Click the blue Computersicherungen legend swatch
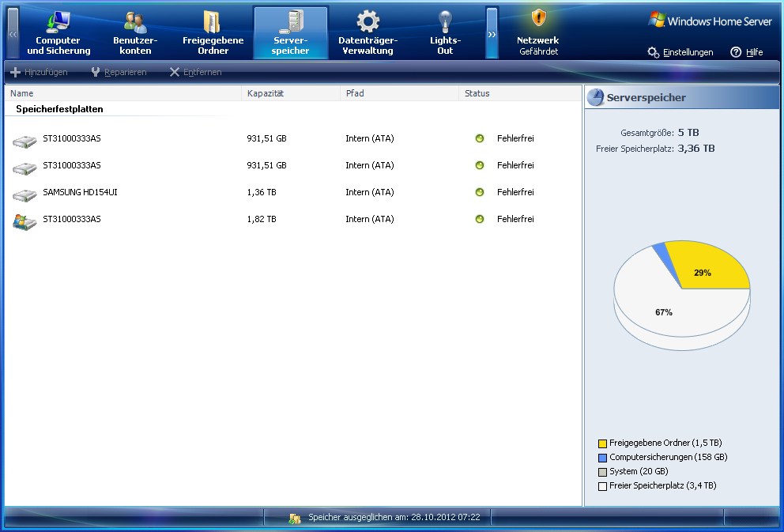Screen dimensions: 784x532 602,458
